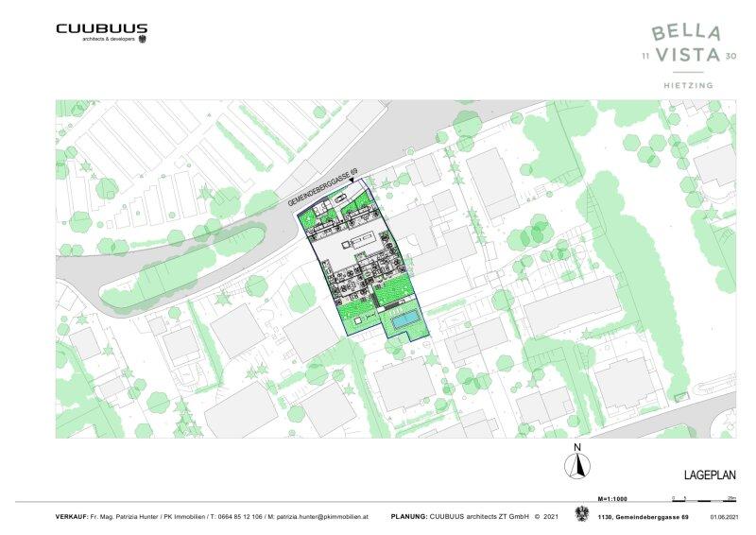Click the Austrian eagle emblem in footer
756x535 pixels.
tap(581, 514)
